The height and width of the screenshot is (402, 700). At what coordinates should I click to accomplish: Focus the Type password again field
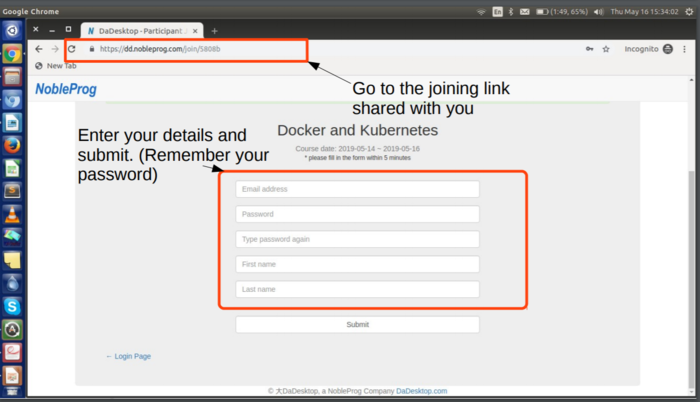coord(358,239)
